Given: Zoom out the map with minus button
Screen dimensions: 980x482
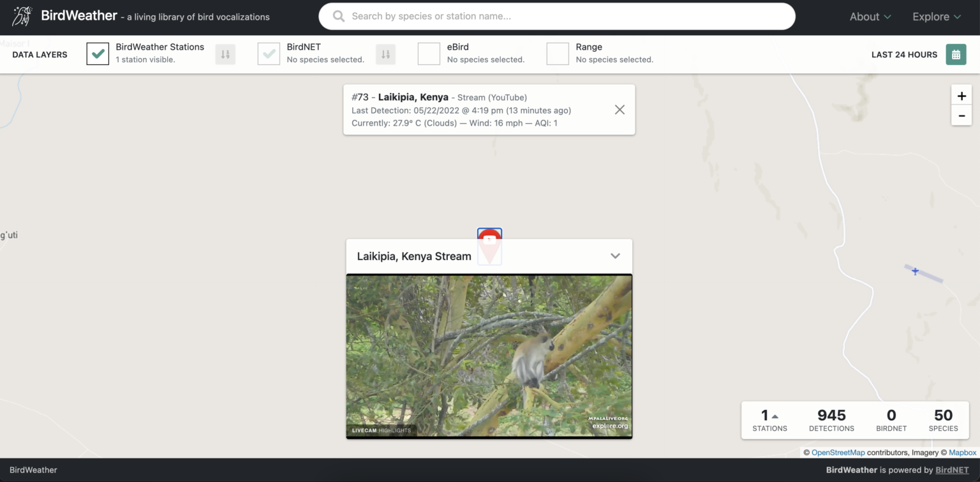Looking at the screenshot, I should [961, 116].
